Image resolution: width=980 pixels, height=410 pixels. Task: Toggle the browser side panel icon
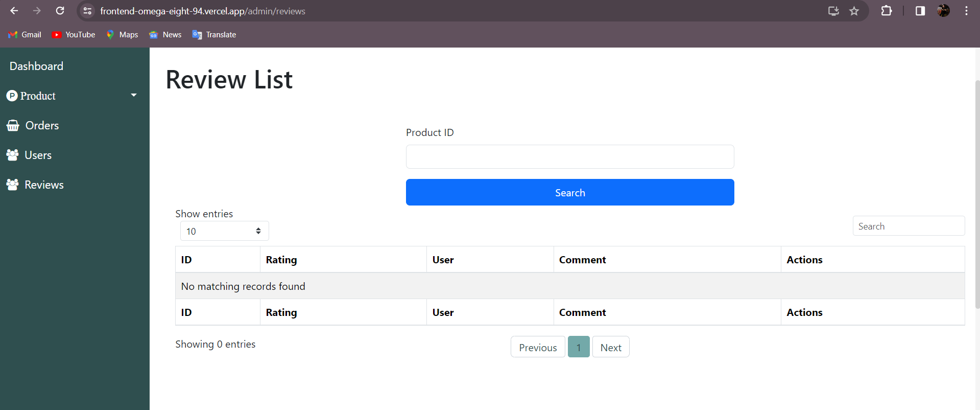[x=920, y=11]
